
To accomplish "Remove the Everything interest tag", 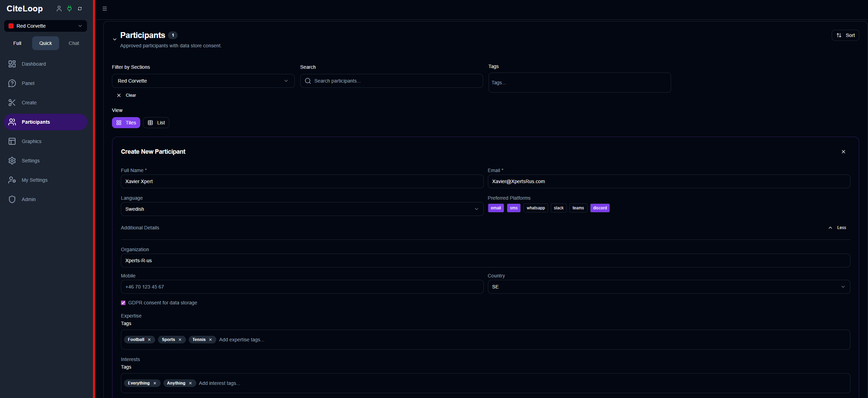I will point(155,383).
